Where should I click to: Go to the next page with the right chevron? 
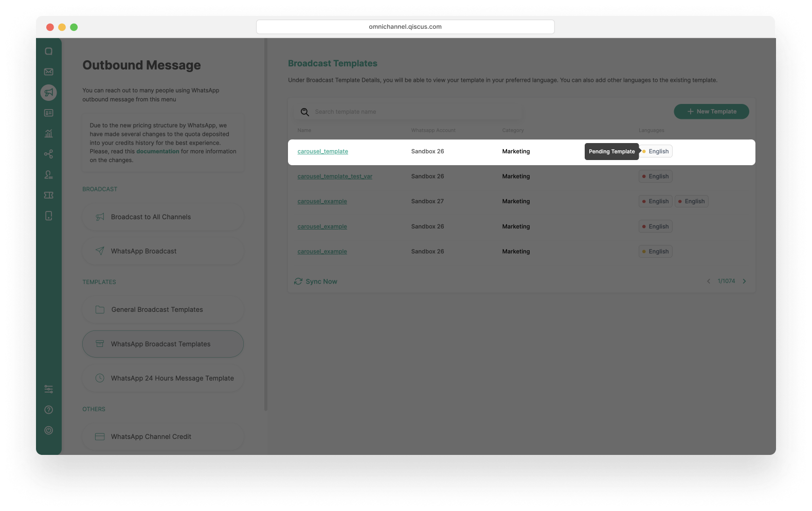tap(744, 281)
